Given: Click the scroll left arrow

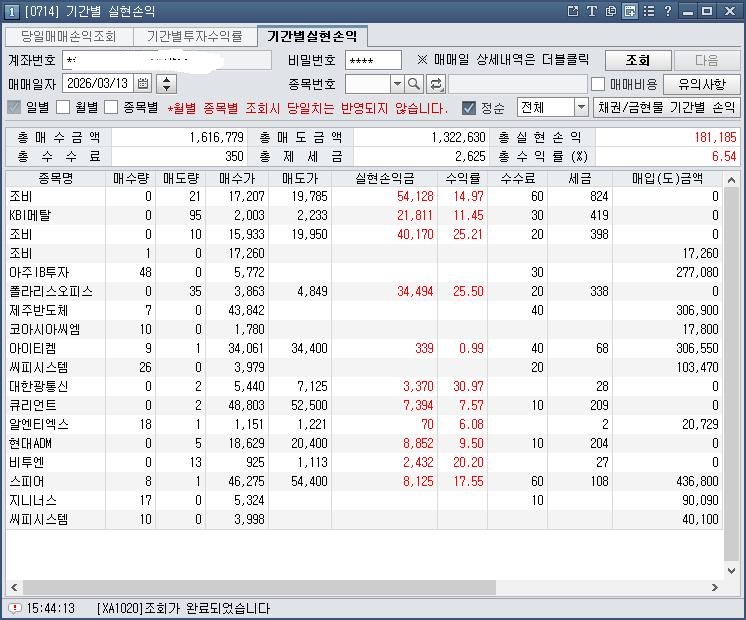Looking at the screenshot, I should 14,587.
